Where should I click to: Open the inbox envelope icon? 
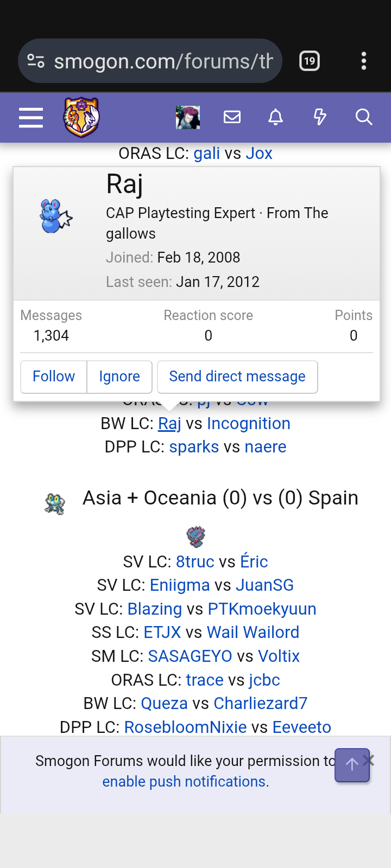[x=232, y=117]
